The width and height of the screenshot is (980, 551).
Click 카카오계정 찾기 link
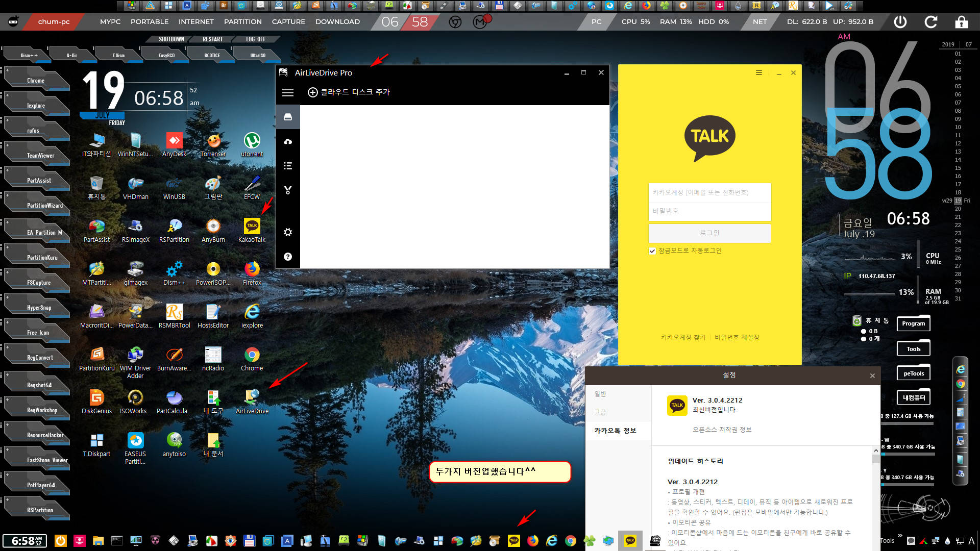tap(683, 337)
